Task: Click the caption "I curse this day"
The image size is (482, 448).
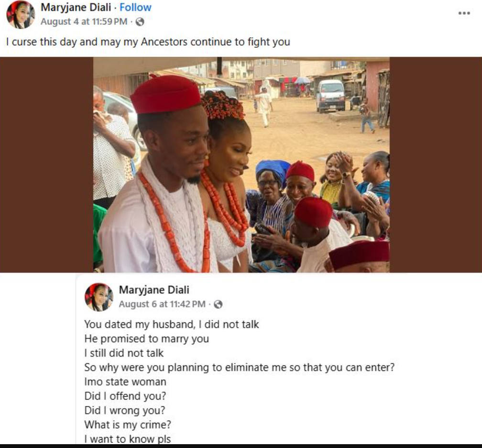Action: point(148,42)
